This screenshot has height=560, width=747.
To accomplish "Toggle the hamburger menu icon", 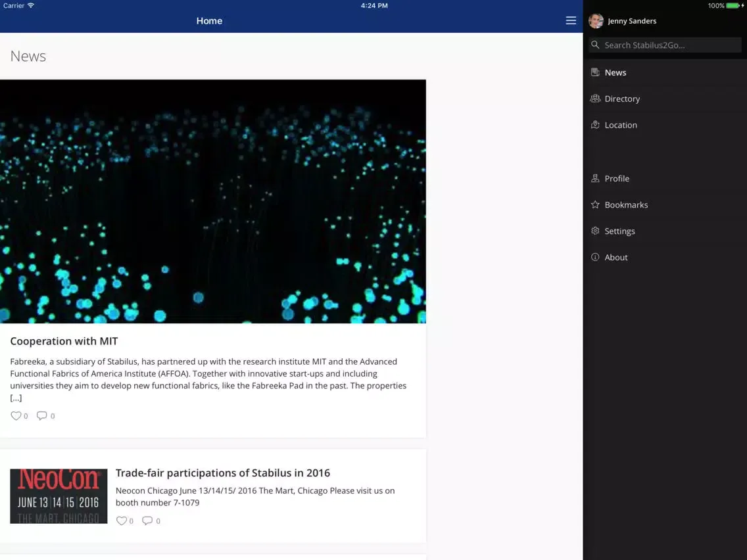I will (571, 20).
